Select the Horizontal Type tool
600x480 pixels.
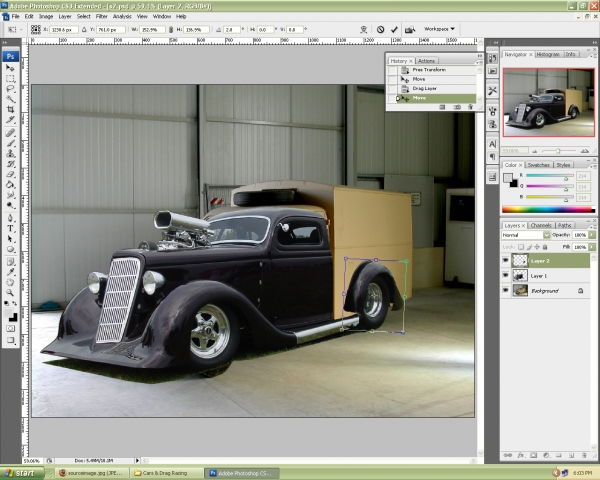click(10, 229)
